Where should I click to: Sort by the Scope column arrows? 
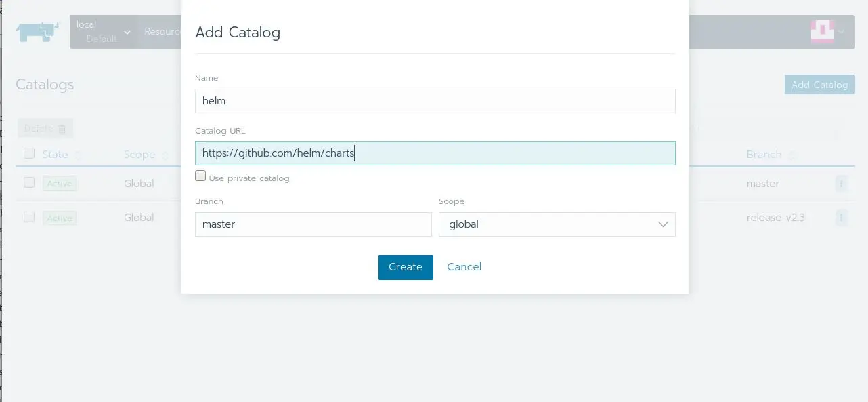[165, 155]
